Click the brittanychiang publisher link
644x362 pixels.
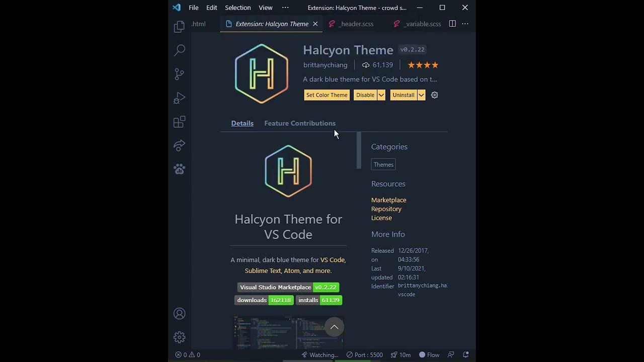point(325,65)
